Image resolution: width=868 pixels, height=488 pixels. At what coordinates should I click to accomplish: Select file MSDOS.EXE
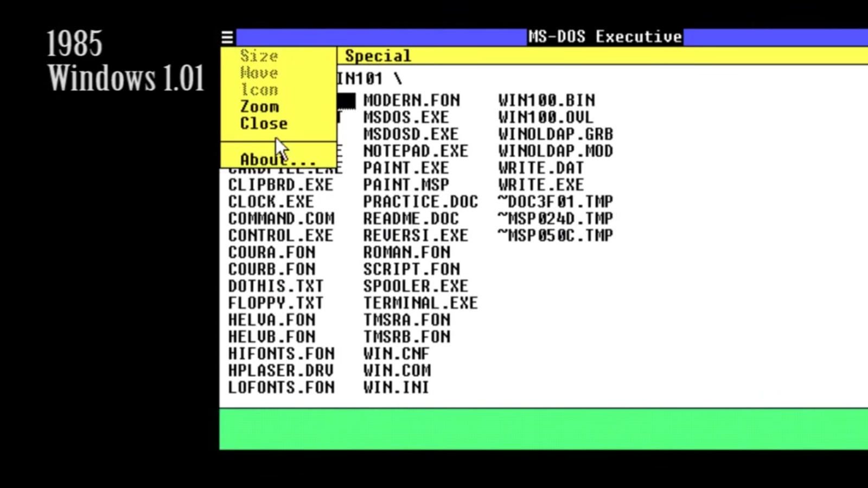(x=406, y=117)
